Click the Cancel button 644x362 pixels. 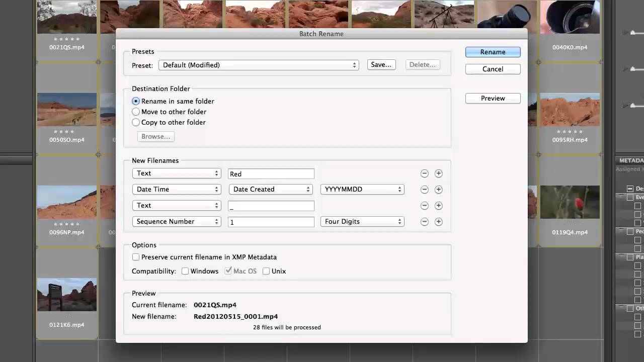point(493,69)
